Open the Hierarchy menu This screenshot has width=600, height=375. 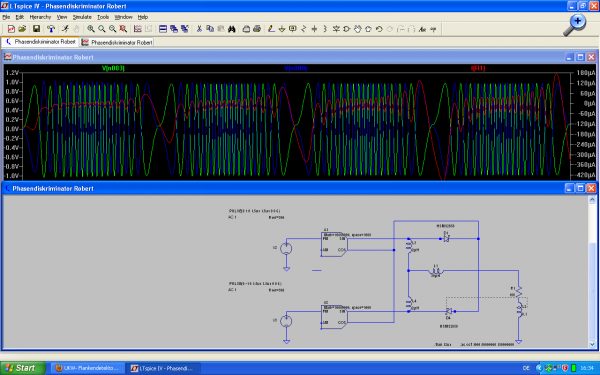pyautogui.click(x=40, y=17)
